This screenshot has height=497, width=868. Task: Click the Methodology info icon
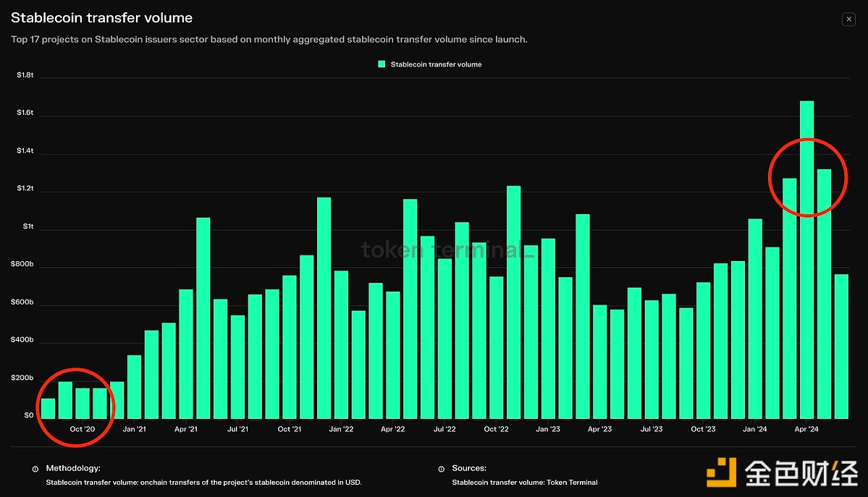(35, 469)
